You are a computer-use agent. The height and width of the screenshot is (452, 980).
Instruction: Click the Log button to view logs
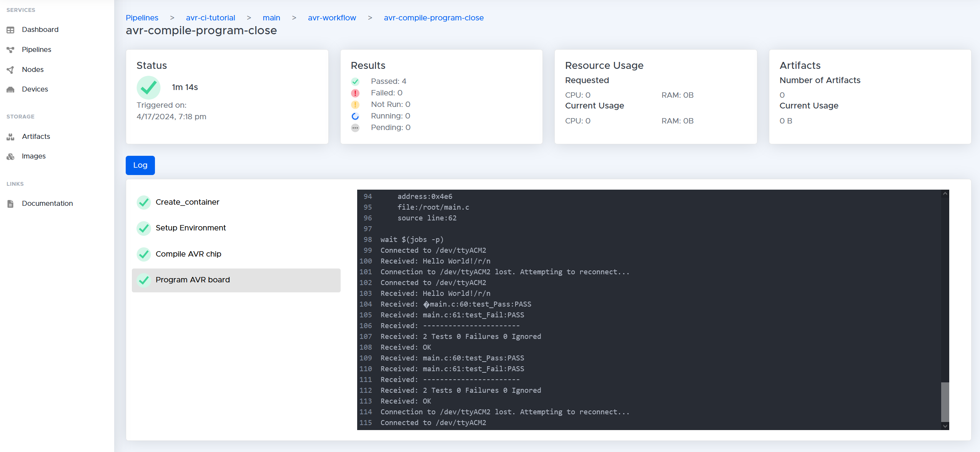coord(140,165)
